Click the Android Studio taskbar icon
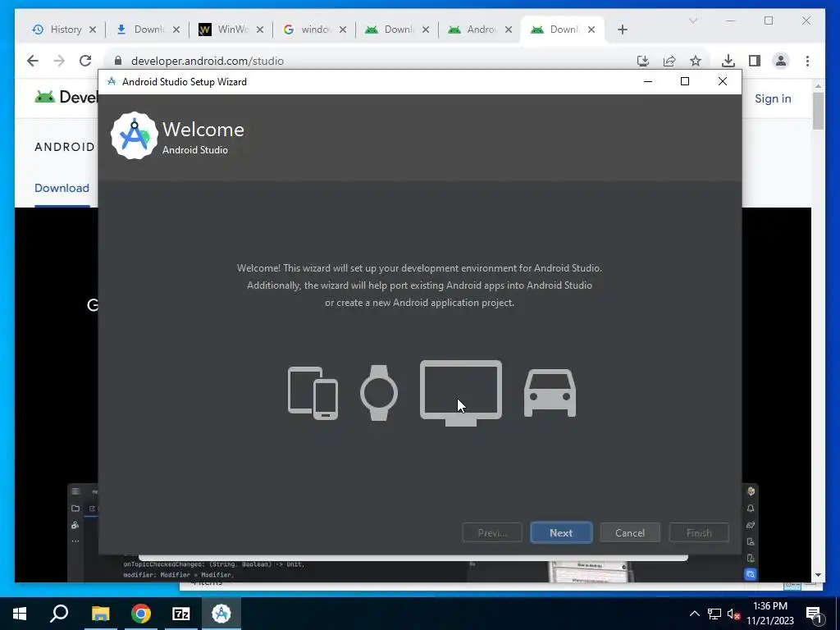The image size is (840, 630). coord(221,614)
